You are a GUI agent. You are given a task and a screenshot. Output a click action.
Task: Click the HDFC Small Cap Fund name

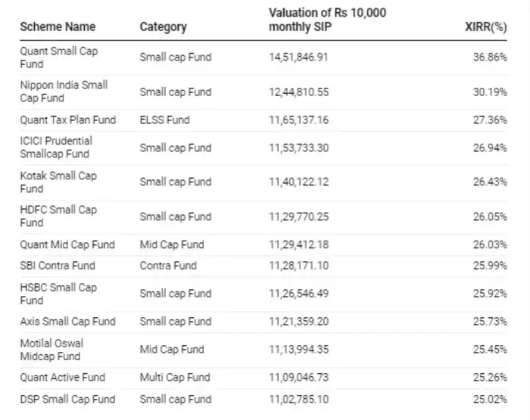58,216
